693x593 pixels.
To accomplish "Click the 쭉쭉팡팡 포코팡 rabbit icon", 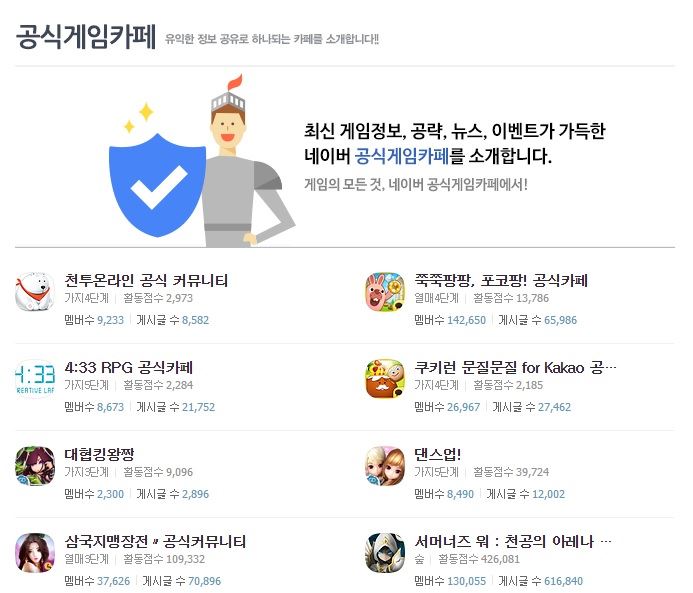I will point(385,292).
